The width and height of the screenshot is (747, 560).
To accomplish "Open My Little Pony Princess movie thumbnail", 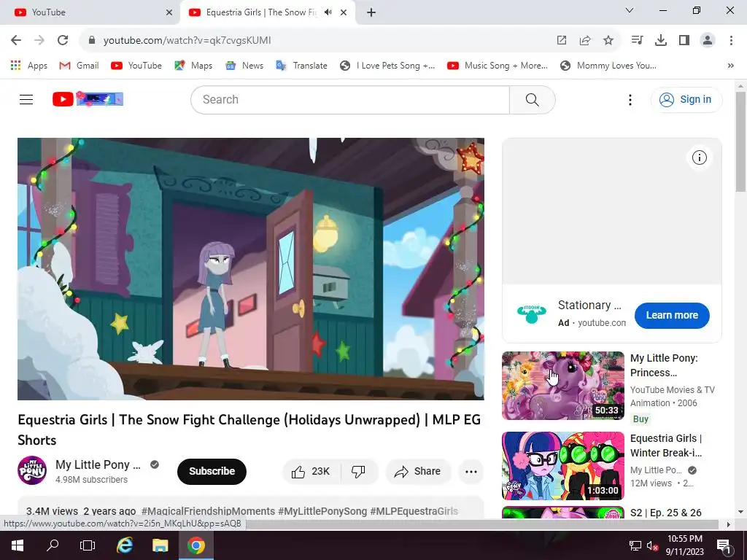I will pyautogui.click(x=562, y=386).
